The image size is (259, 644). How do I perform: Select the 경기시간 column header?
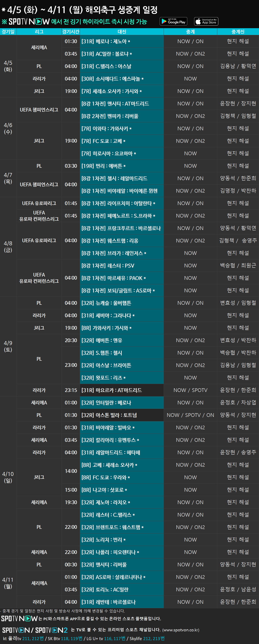click(71, 32)
